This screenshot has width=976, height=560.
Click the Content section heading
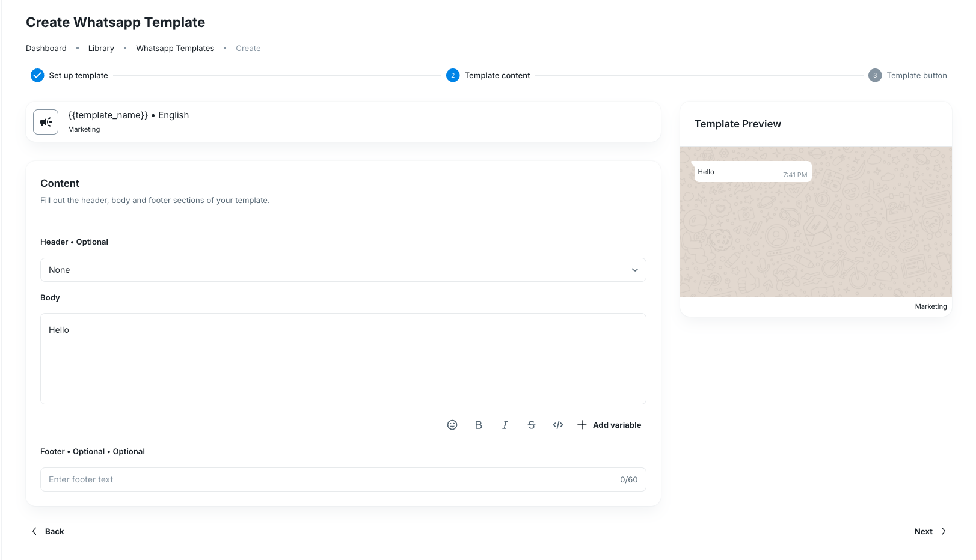[x=60, y=183]
